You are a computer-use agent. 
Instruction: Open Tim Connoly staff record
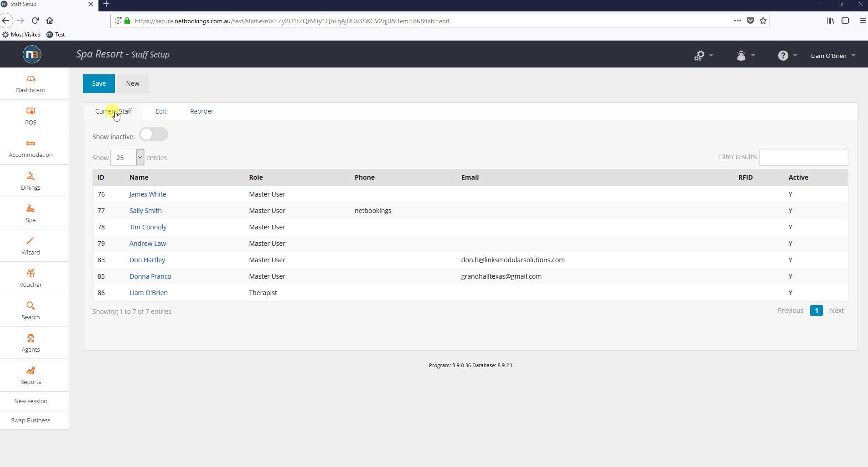[x=148, y=227]
